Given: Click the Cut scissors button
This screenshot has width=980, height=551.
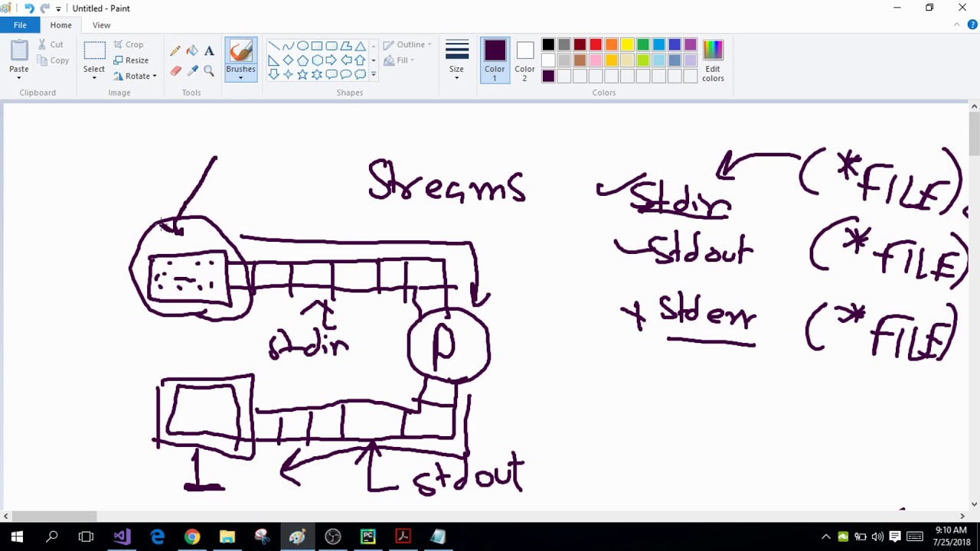Looking at the screenshot, I should [x=51, y=44].
